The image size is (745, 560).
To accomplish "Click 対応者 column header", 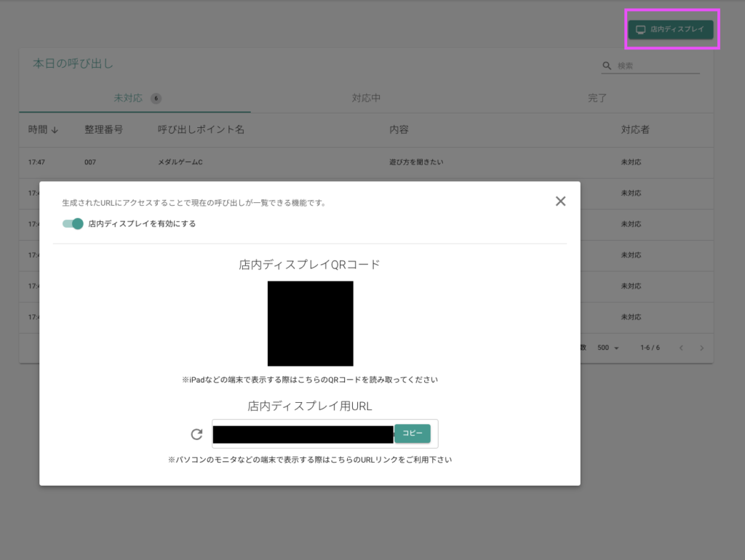I will point(635,129).
